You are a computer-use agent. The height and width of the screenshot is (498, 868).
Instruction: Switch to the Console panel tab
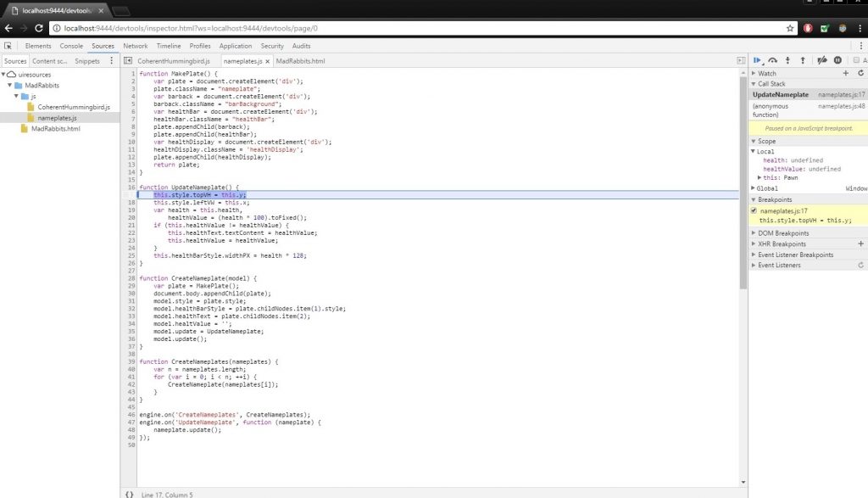pos(71,46)
